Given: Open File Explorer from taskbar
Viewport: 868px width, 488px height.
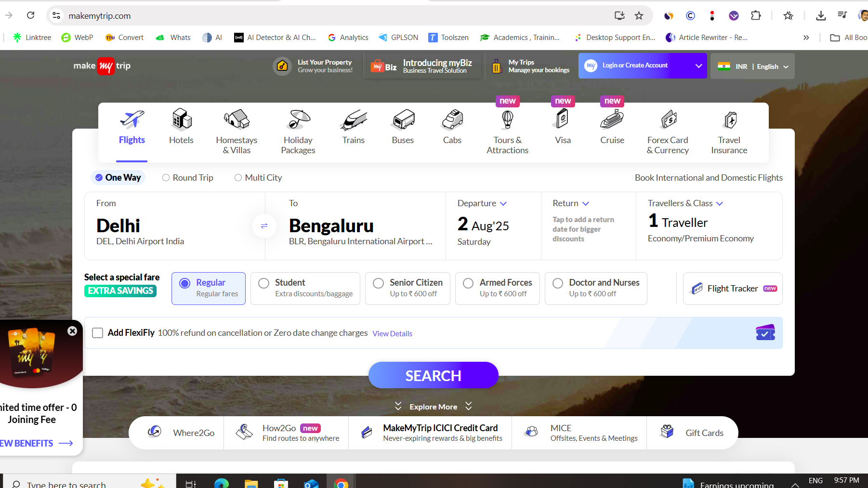Looking at the screenshot, I should pyautogui.click(x=251, y=483).
